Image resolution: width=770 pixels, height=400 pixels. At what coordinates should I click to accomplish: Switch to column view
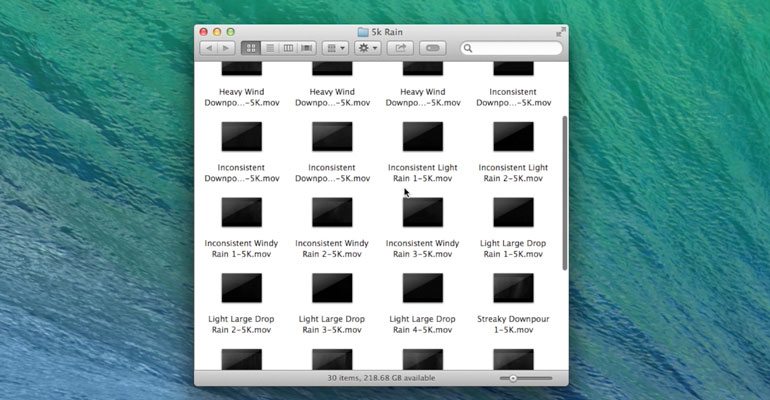[288, 48]
